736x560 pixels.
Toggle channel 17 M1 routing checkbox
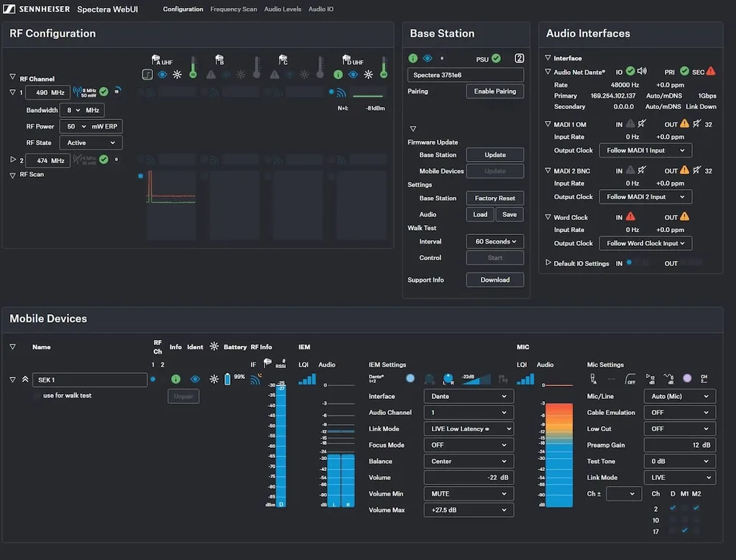pyautogui.click(x=684, y=531)
